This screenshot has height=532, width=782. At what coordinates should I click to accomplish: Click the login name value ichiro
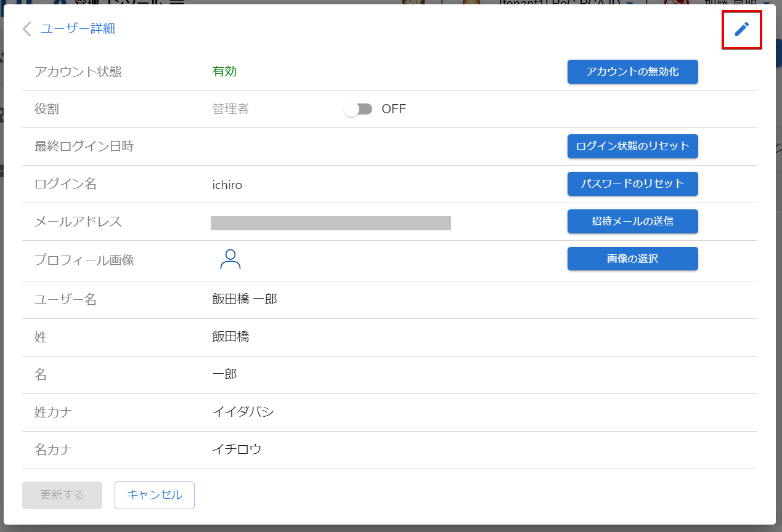point(227,184)
